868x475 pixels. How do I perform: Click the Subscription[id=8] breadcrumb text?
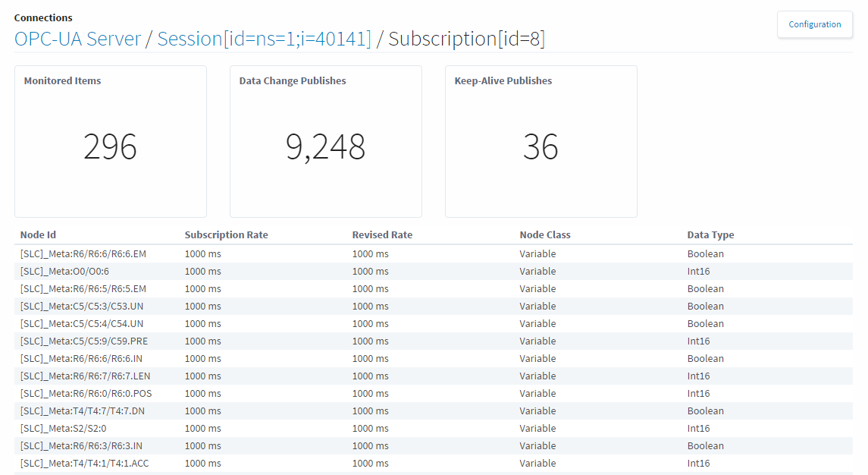click(x=466, y=39)
